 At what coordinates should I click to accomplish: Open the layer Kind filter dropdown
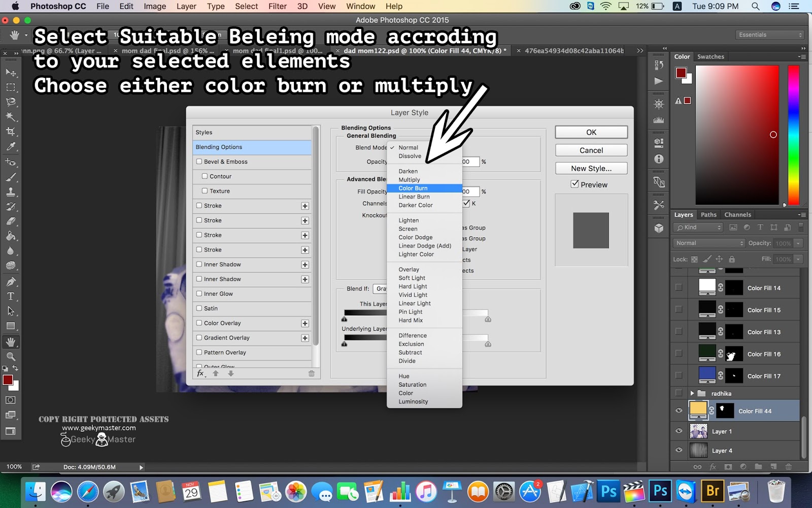click(698, 228)
